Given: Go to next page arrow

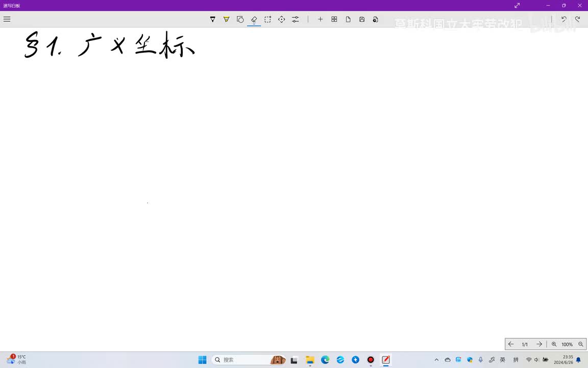Looking at the screenshot, I should click(539, 344).
